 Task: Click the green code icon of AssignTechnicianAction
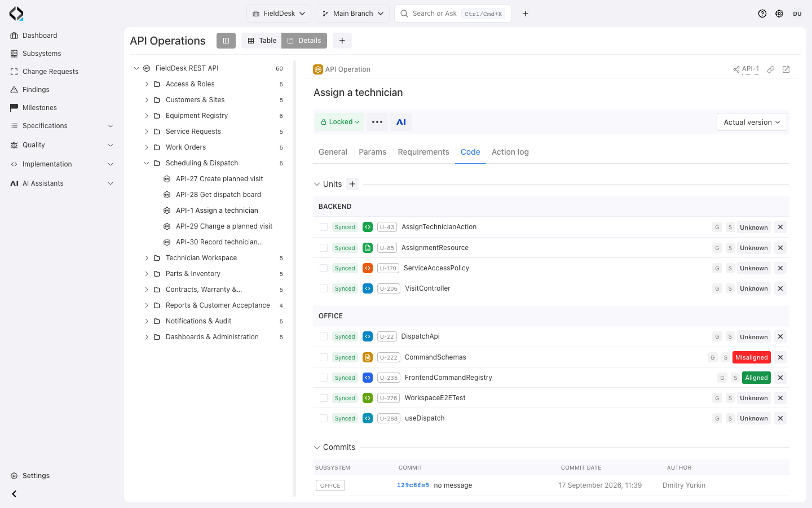368,227
